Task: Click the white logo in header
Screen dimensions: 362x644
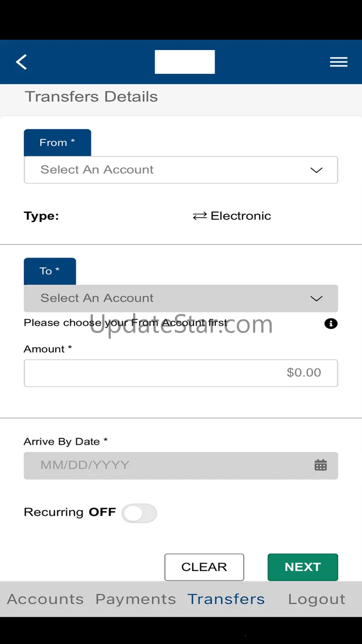Action: pyautogui.click(x=185, y=62)
